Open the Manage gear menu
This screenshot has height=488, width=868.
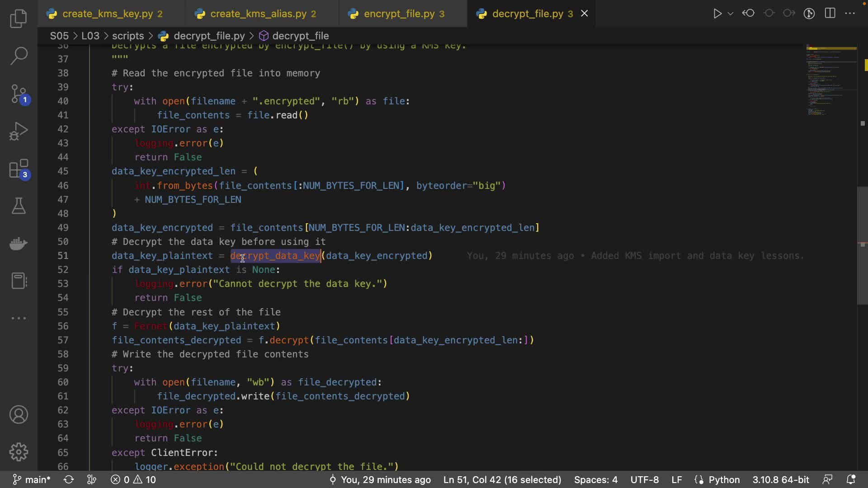(19, 451)
